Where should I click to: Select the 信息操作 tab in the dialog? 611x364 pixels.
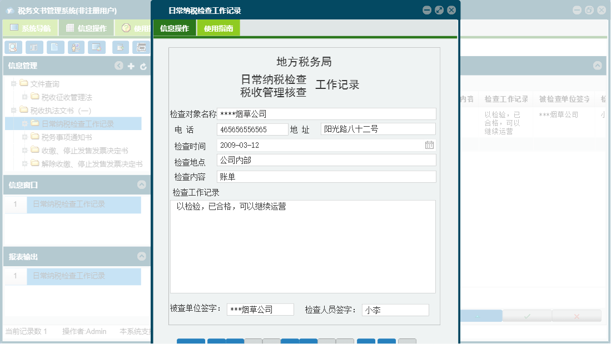pos(175,27)
